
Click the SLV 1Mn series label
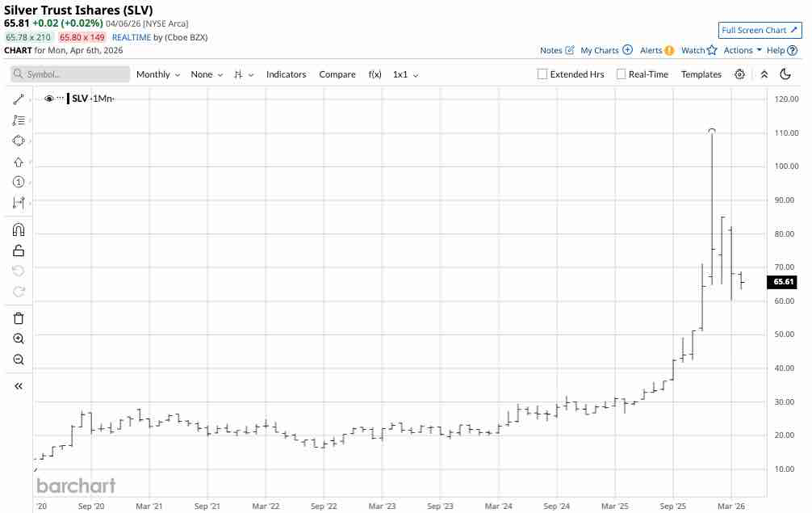[x=92, y=99]
